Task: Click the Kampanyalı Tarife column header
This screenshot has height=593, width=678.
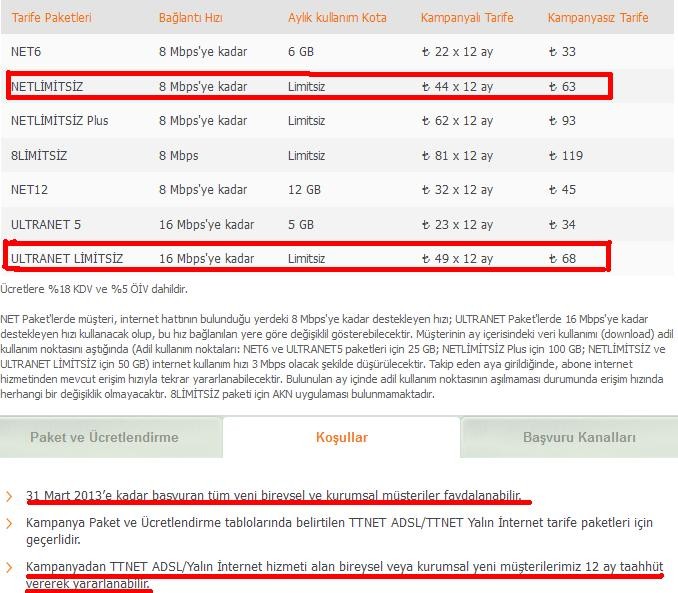Action: 469,18
